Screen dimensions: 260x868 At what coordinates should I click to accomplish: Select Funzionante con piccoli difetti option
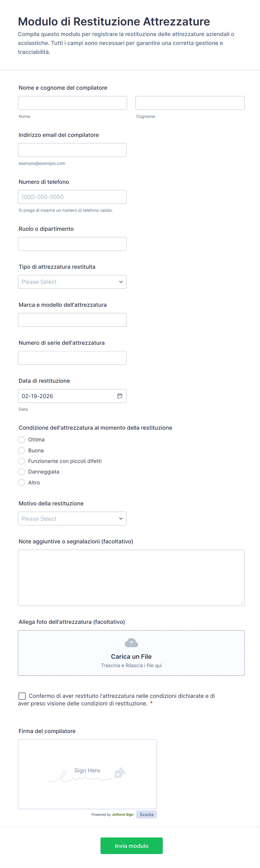(x=22, y=461)
